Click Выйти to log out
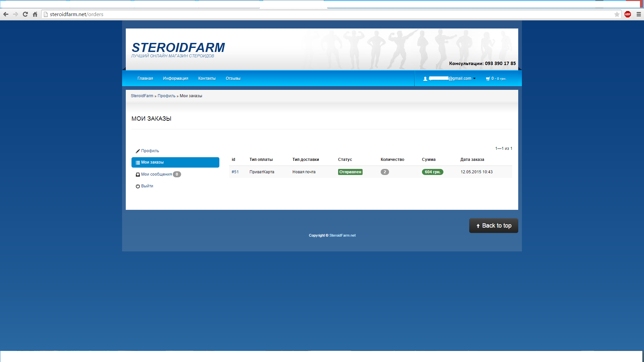The height and width of the screenshot is (362, 644). (x=147, y=186)
